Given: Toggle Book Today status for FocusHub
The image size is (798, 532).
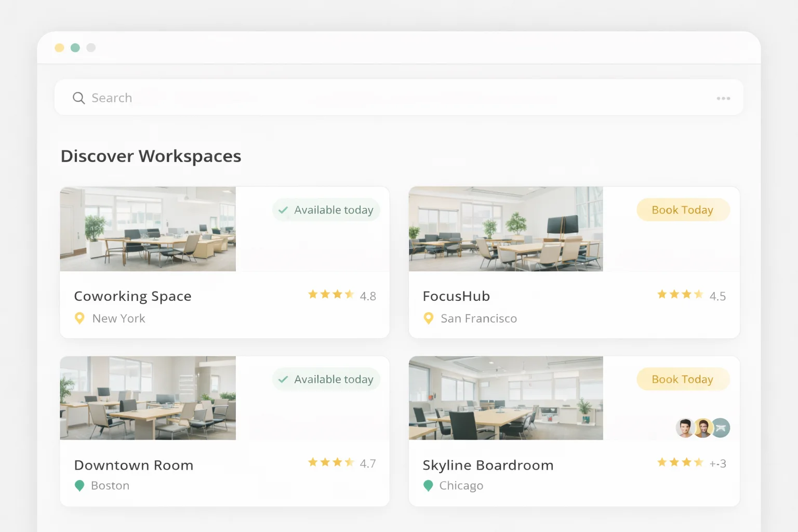Looking at the screenshot, I should coord(682,210).
